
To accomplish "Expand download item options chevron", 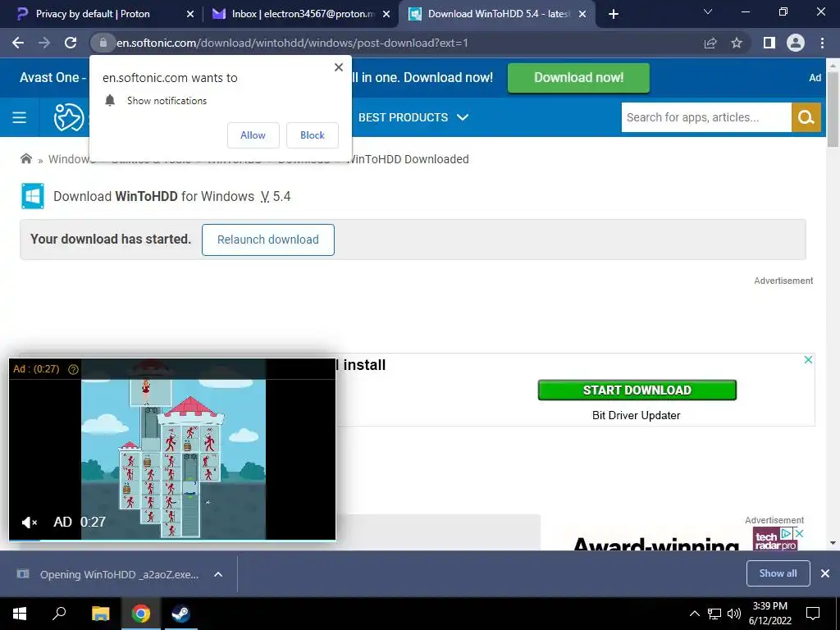I will (218, 574).
